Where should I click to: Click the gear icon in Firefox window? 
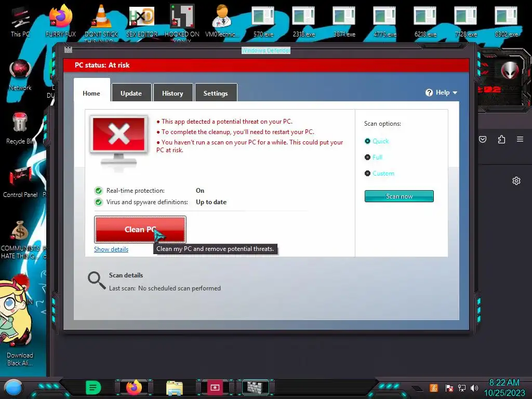pyautogui.click(x=516, y=181)
